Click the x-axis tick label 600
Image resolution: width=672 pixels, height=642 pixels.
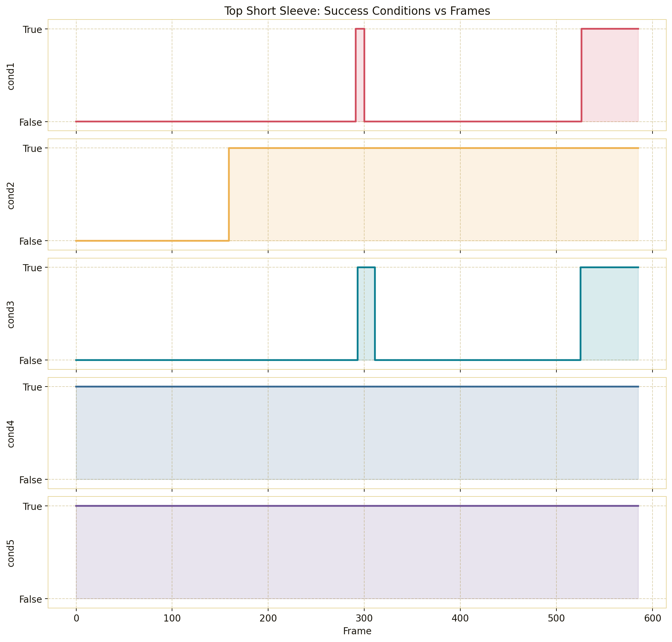652,618
